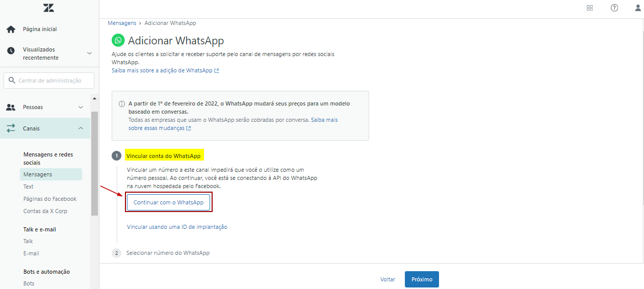Click the recently viewed clock icon
644x289 pixels.
pyautogui.click(x=11, y=51)
